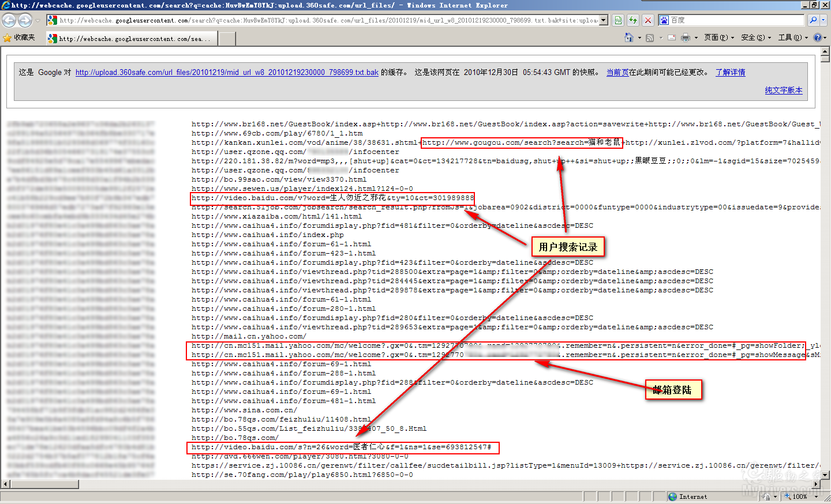Click the caihua4.info forum-481-1.html line
Viewport: 831px width, 504px height.
point(283,401)
